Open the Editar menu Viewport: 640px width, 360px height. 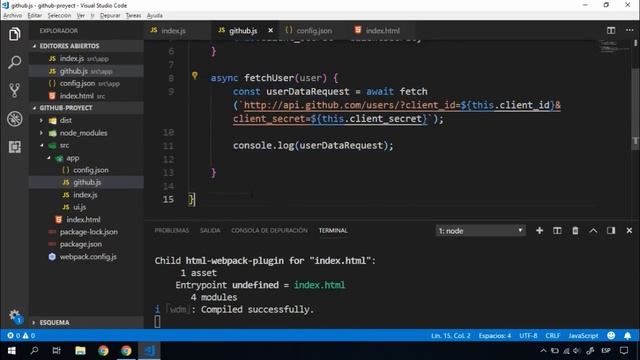coord(35,16)
